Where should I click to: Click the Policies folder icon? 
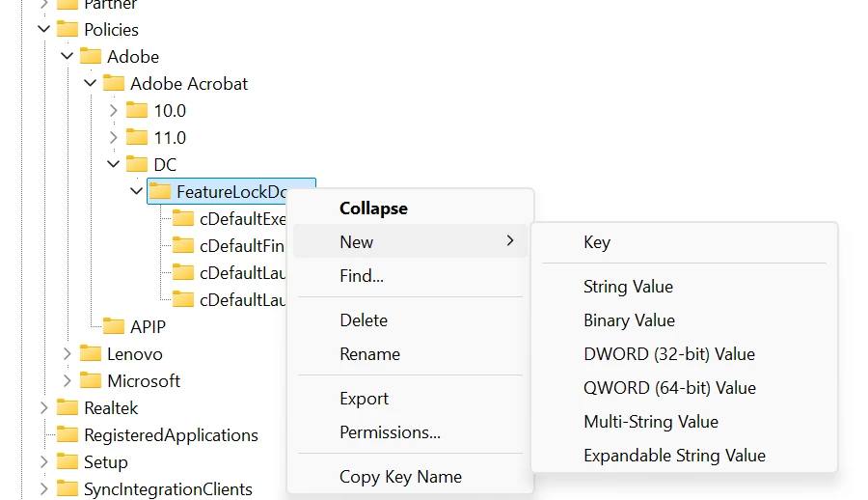68,29
